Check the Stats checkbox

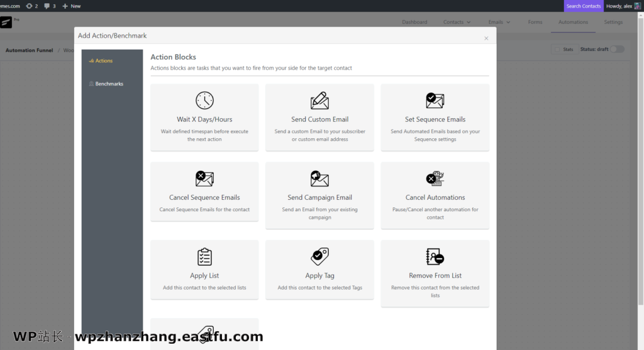click(557, 49)
